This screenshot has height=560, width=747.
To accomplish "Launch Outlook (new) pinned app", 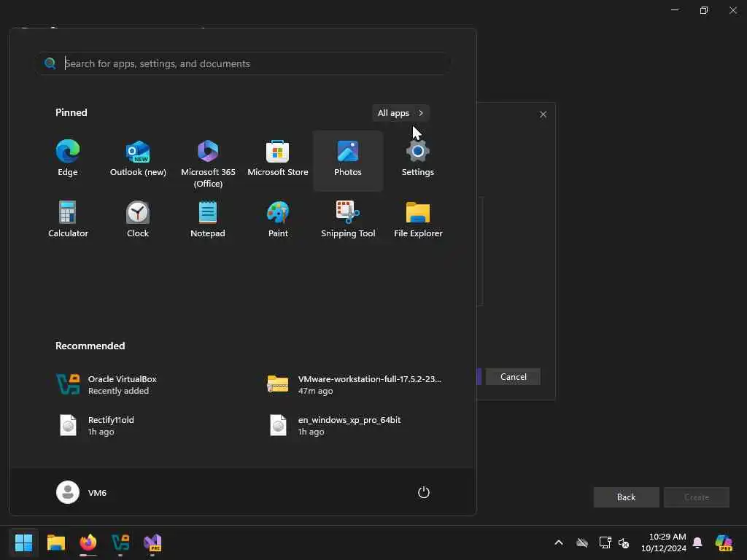I will (138, 160).
